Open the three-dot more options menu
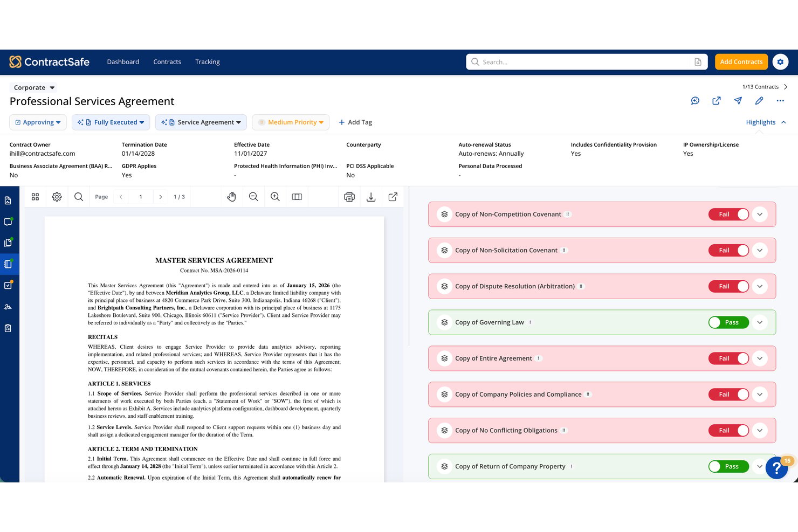Viewport: 798px width, 532px height. click(780, 101)
